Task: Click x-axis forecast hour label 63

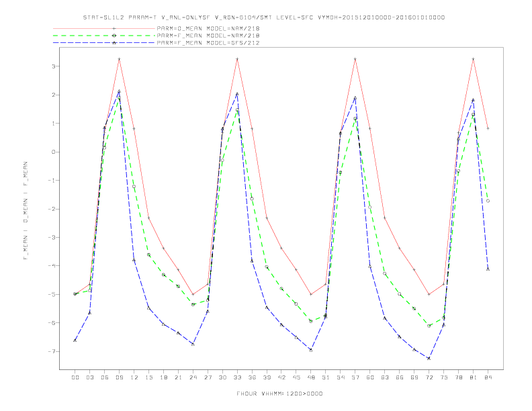Action: [x=385, y=377]
